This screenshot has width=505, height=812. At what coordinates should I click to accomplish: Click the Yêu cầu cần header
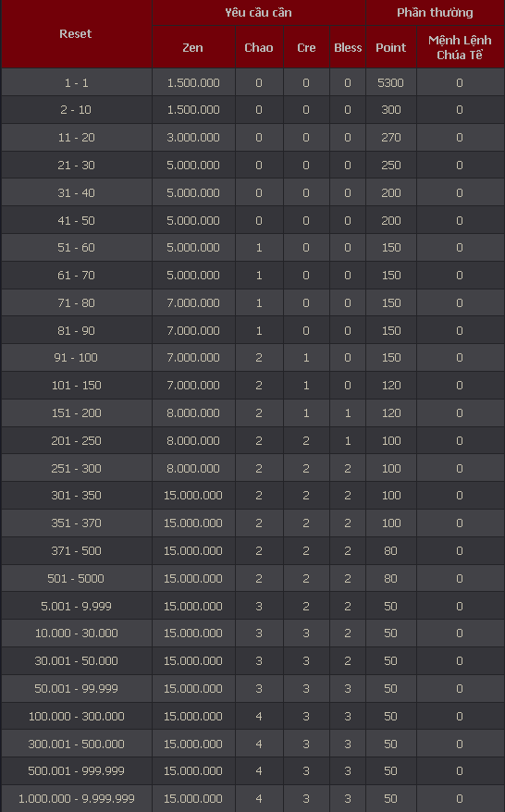pos(258,12)
